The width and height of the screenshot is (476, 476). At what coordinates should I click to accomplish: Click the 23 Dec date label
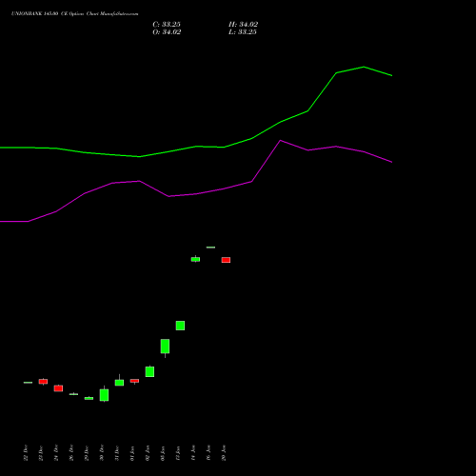tap(41, 453)
